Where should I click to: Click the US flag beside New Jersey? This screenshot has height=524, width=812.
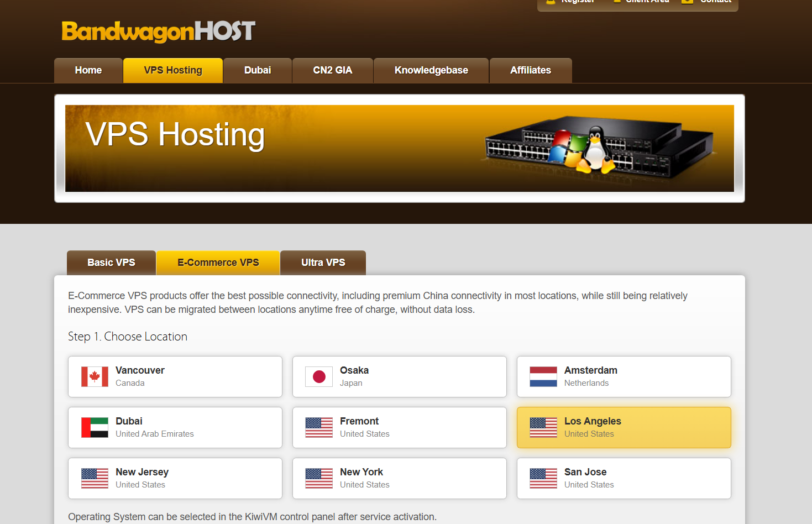[95, 479]
